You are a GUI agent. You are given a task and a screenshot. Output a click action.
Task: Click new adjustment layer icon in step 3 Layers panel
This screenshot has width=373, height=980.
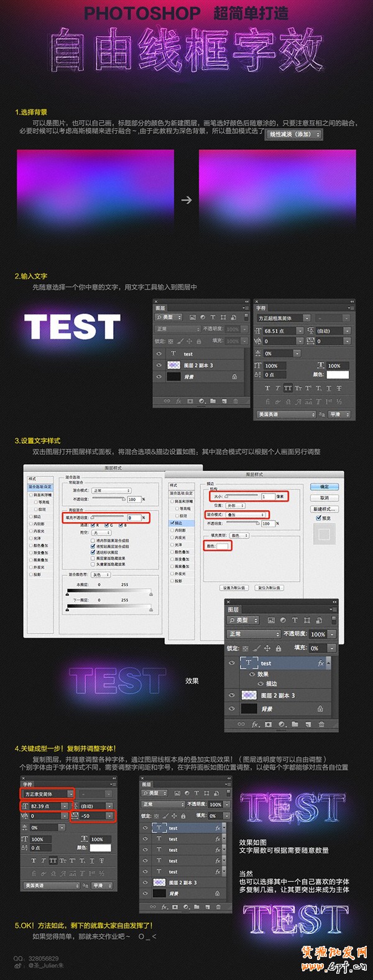[x=282, y=724]
